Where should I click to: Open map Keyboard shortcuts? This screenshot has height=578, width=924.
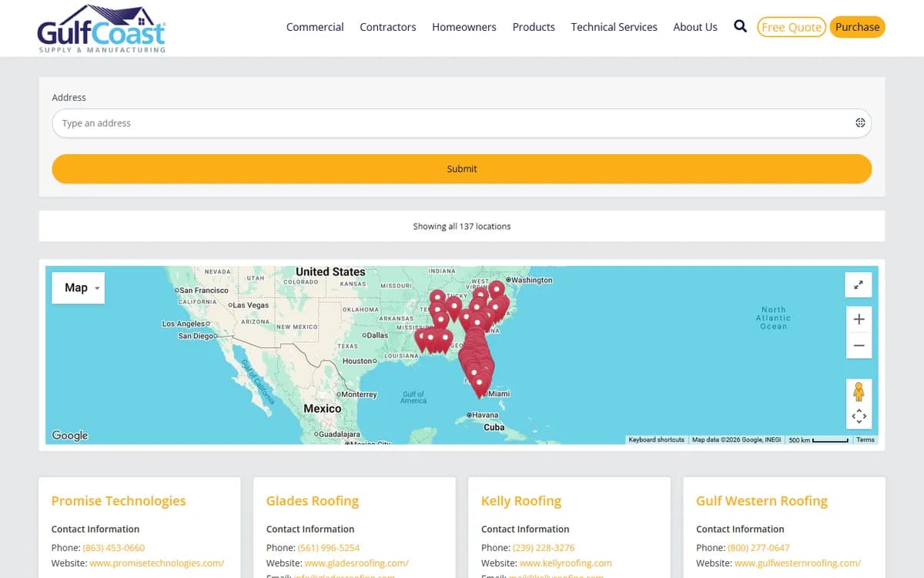[x=656, y=440]
